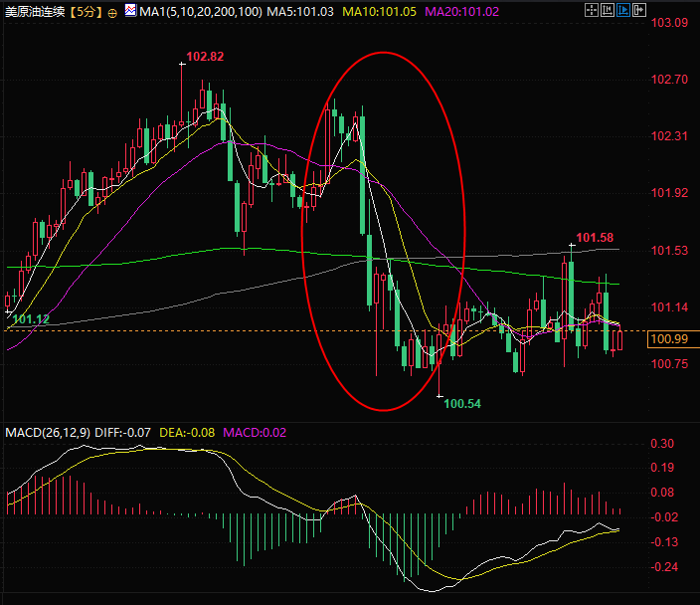Click the 0.19 MACD axis label
This screenshot has height=605, width=700.
point(662,468)
